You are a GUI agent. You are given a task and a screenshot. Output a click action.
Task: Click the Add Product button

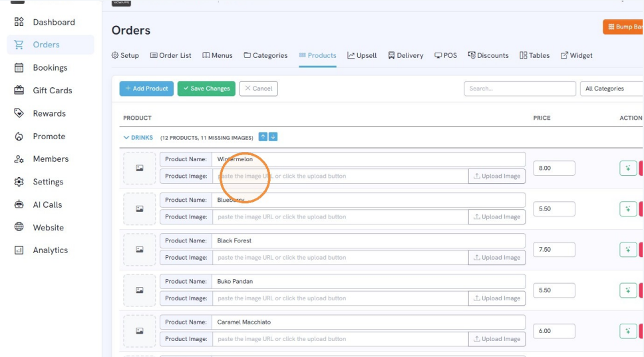point(146,89)
